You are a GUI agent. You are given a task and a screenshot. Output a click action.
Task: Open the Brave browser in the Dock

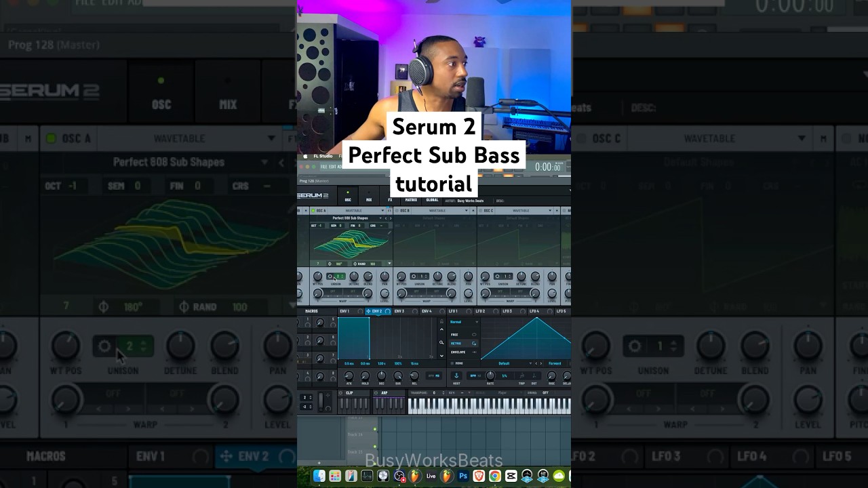[x=479, y=476]
